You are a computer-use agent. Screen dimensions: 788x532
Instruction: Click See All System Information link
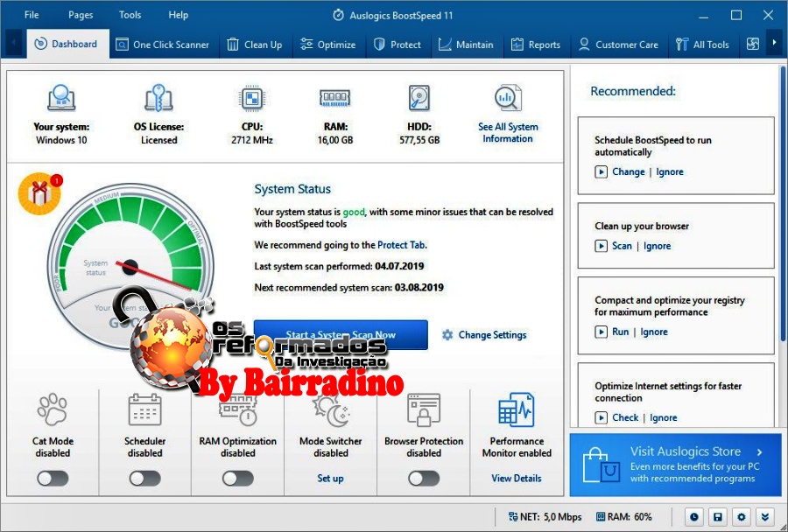tap(508, 133)
